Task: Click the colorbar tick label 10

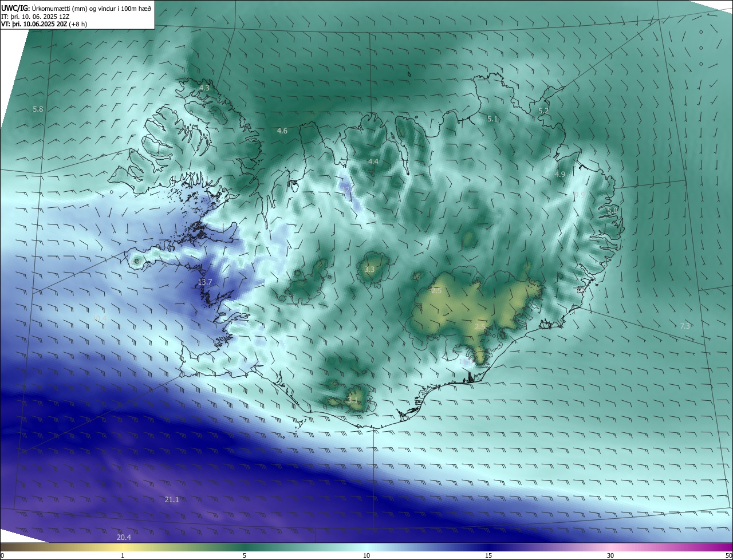Action: click(x=366, y=555)
